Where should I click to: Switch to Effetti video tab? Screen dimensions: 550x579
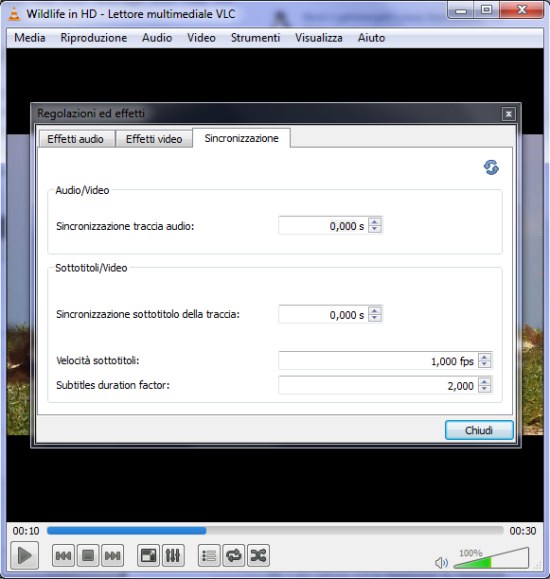point(154,139)
